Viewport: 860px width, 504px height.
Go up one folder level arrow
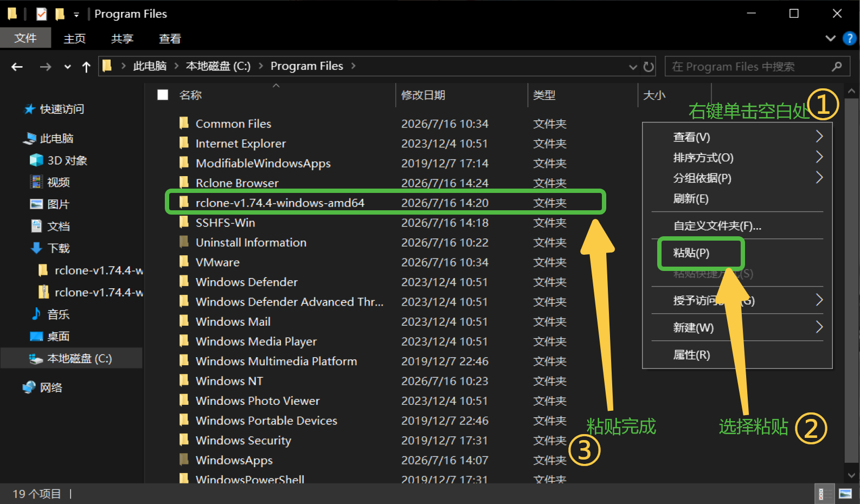coord(86,67)
